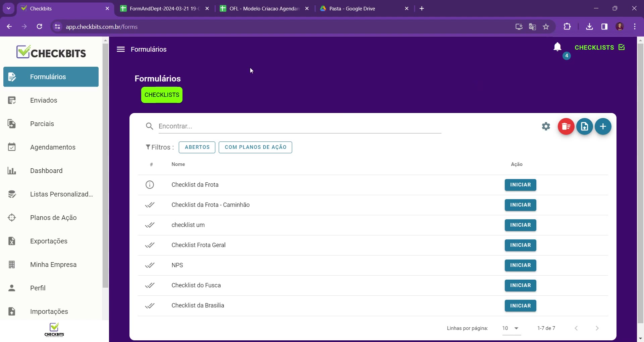Screen dimensions: 644x342
Task: Click the sidebar vertical scrollbar
Action: pyautogui.click(x=106, y=166)
